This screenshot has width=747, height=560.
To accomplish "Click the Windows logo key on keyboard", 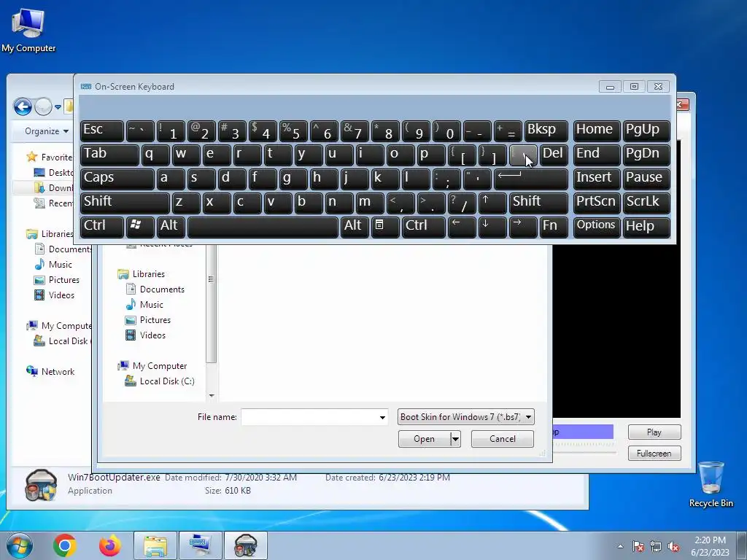I will (139, 226).
